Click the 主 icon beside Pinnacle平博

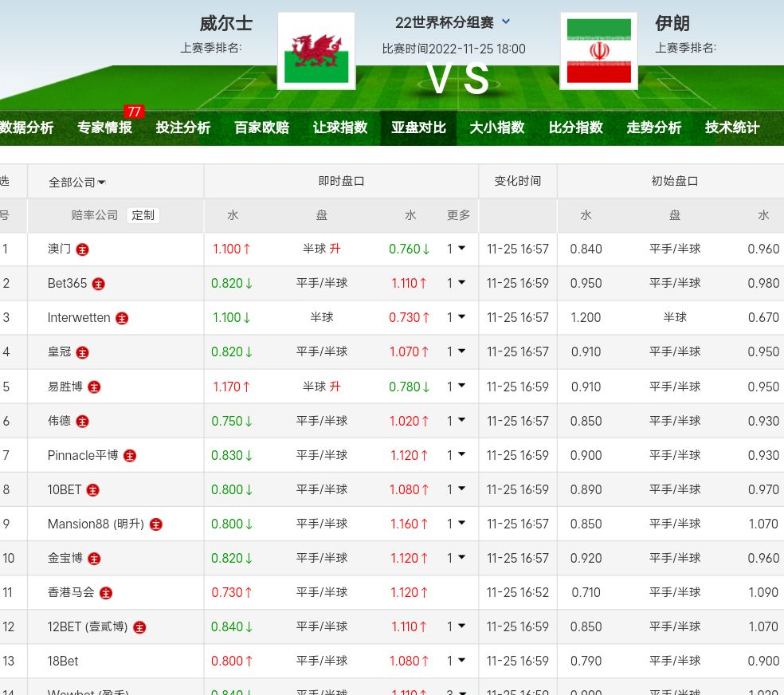[x=130, y=455]
